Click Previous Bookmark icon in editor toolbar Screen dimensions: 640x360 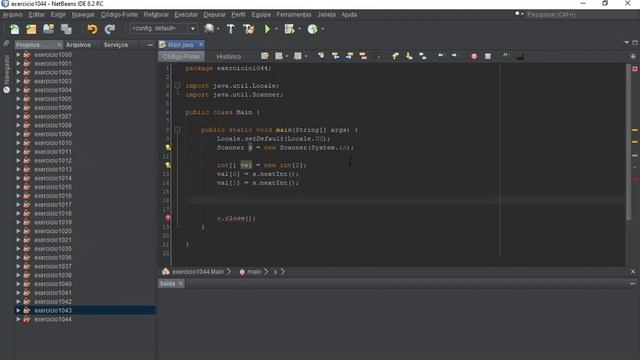point(395,56)
